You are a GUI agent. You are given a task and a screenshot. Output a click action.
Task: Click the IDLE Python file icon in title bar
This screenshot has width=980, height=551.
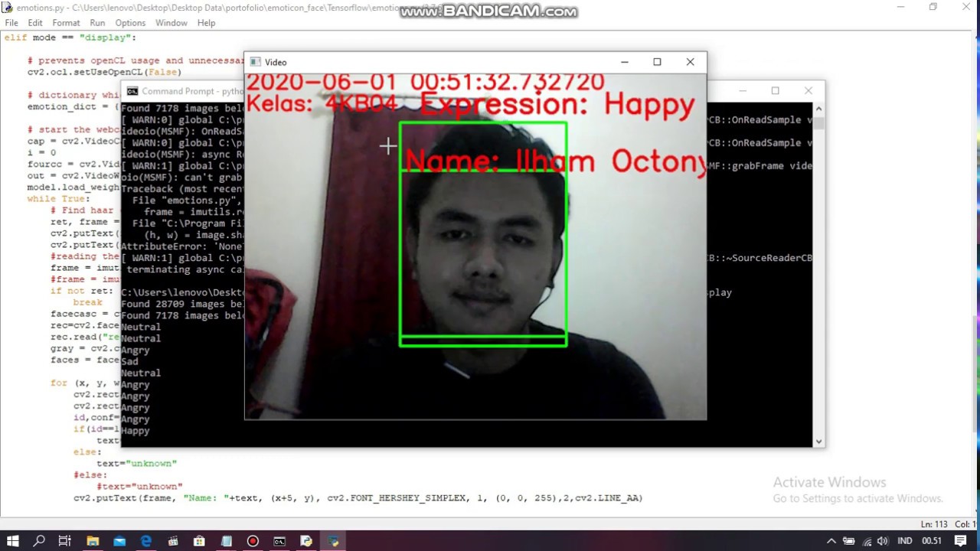point(8,8)
